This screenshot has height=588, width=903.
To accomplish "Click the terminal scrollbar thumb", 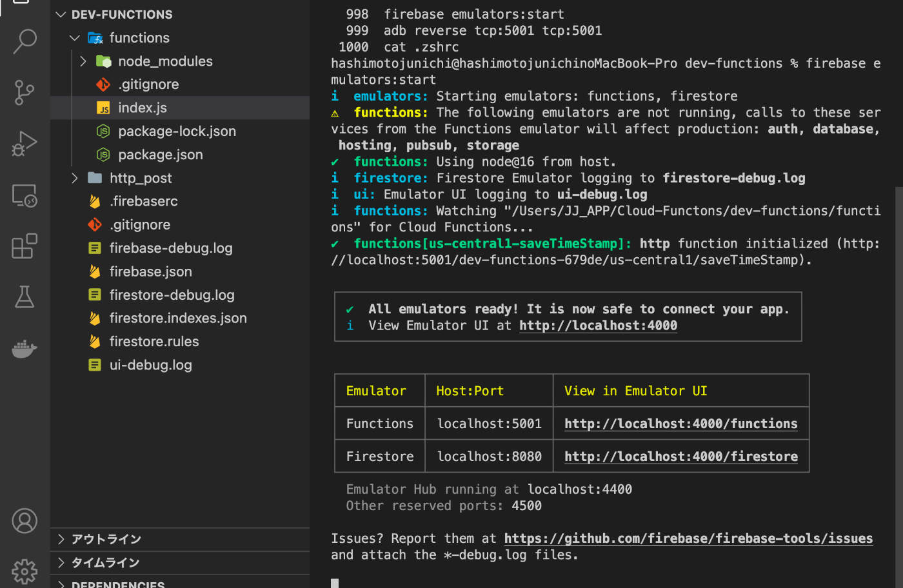I will click(899, 387).
